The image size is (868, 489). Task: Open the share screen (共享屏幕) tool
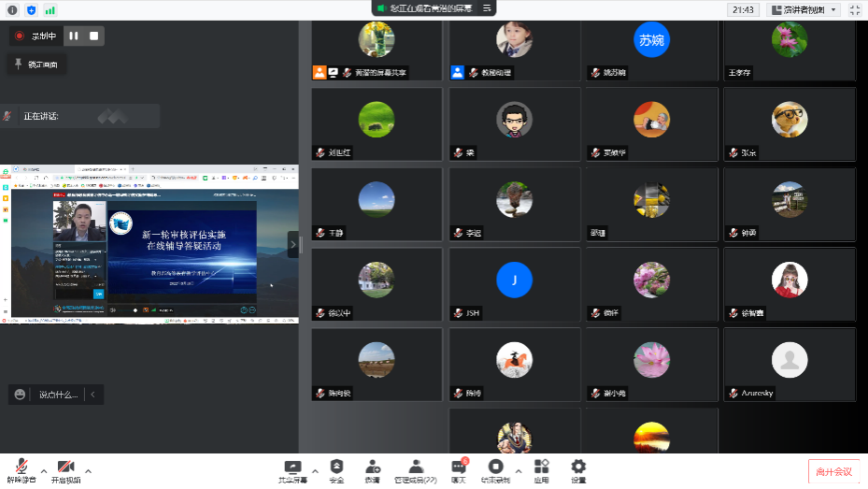click(292, 468)
